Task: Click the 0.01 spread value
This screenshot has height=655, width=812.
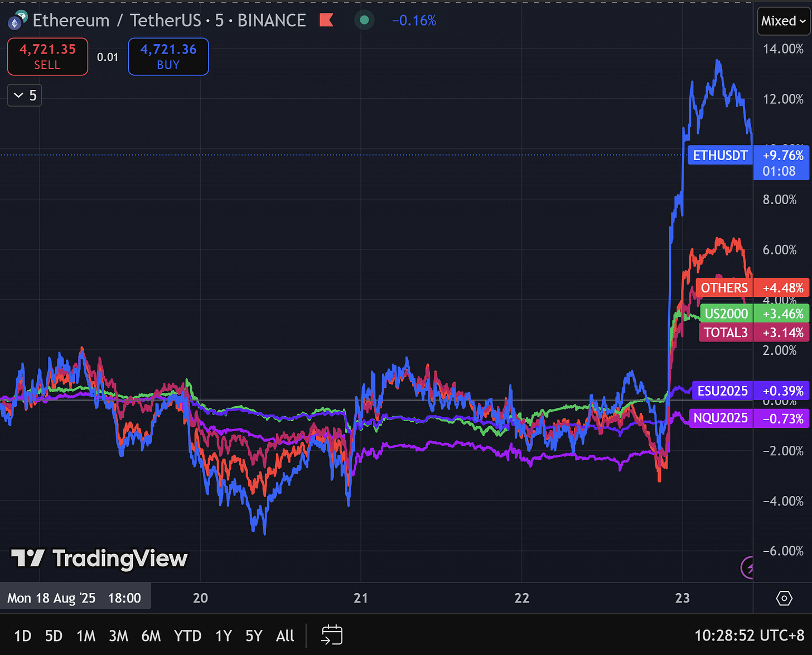Action: (108, 57)
